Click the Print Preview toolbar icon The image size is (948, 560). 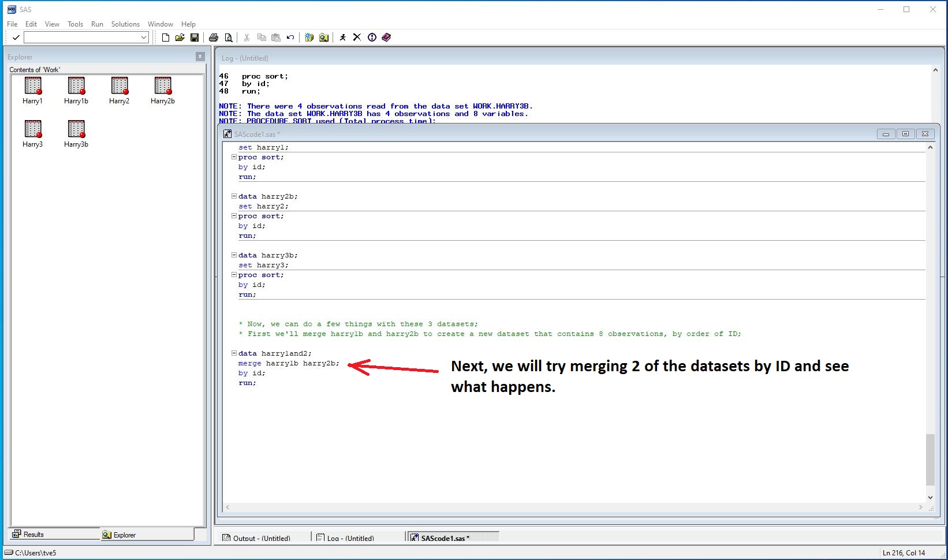point(229,38)
